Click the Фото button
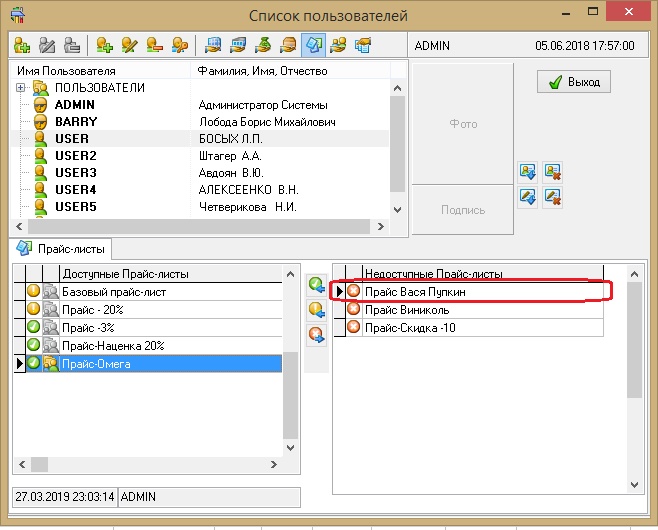Image resolution: width=658 pixels, height=530 pixels. pos(462,124)
